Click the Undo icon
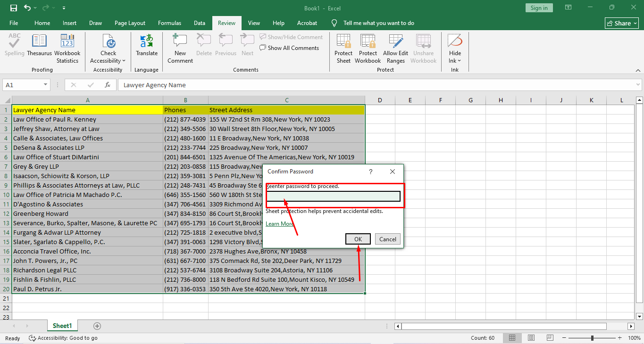Image resolution: width=644 pixels, height=344 pixels. pos(27,8)
